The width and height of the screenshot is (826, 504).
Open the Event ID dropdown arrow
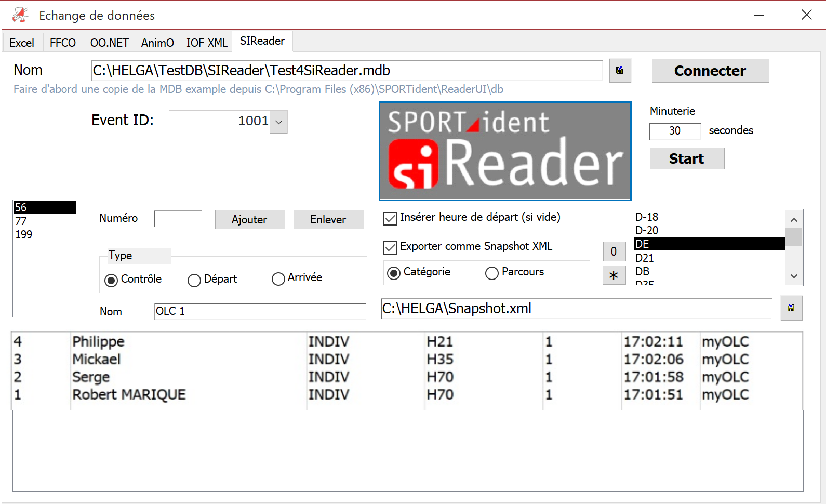[278, 122]
